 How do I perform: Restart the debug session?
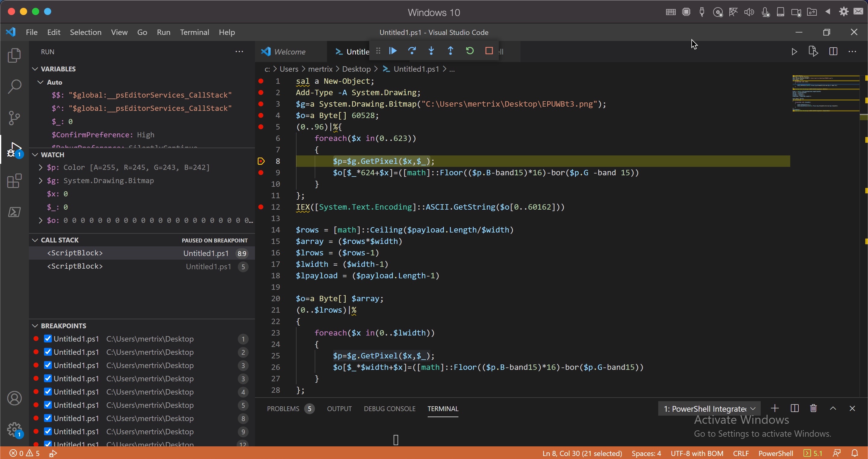(x=470, y=51)
